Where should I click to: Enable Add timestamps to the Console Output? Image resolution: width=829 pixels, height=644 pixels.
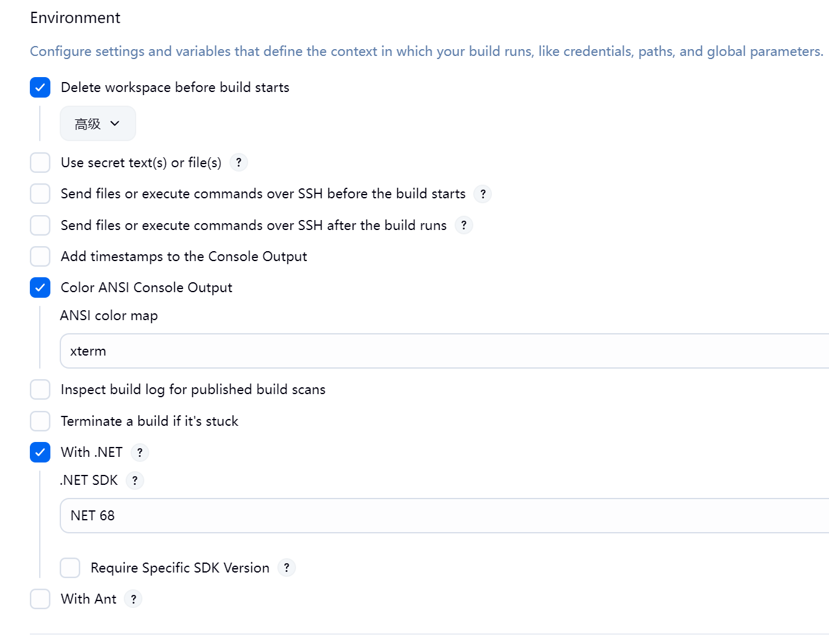pyautogui.click(x=40, y=256)
